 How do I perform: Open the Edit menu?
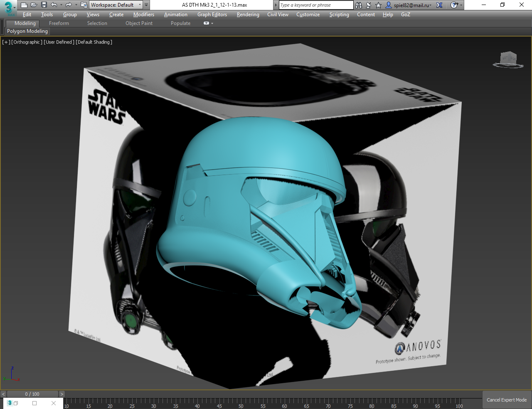coord(27,15)
